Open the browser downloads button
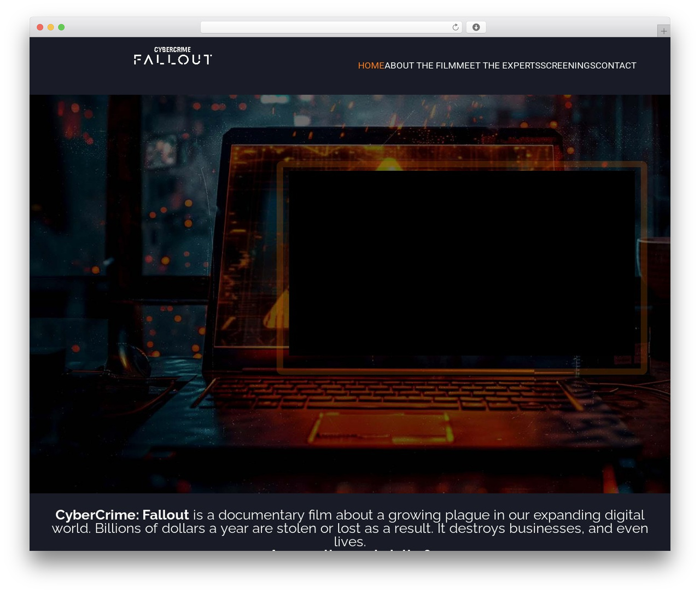700x593 pixels. pyautogui.click(x=476, y=27)
